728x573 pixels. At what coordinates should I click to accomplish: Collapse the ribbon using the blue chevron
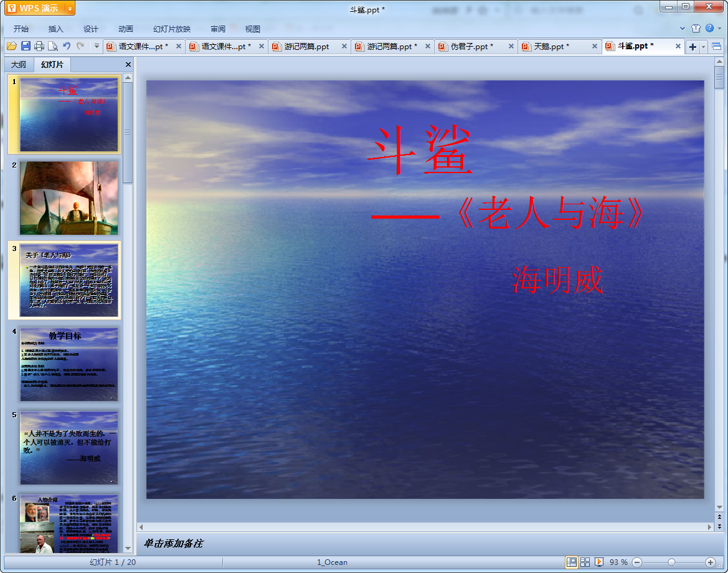683,28
